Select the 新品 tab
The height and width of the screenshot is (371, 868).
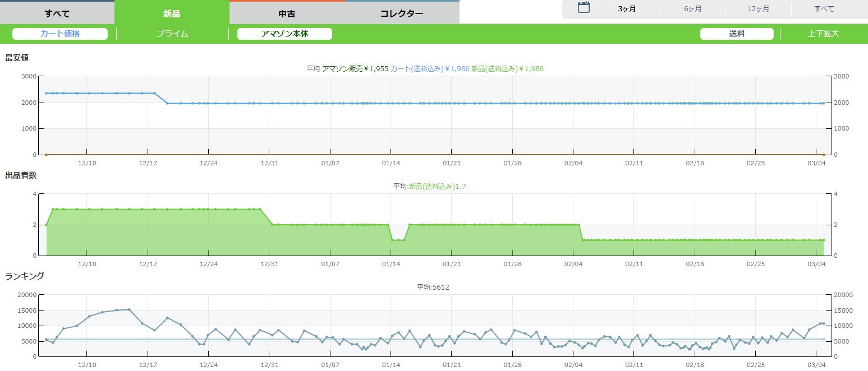172,13
